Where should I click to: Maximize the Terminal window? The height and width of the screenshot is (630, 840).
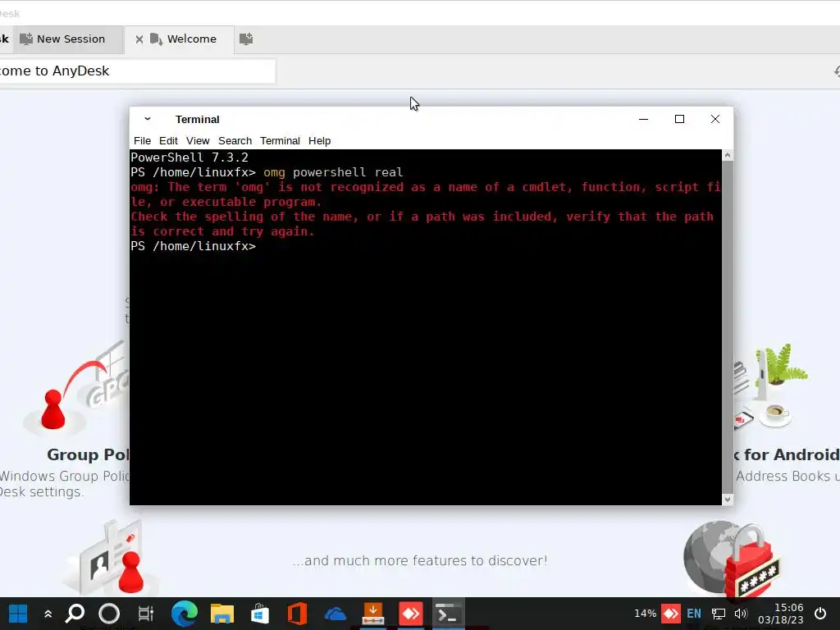tap(679, 119)
